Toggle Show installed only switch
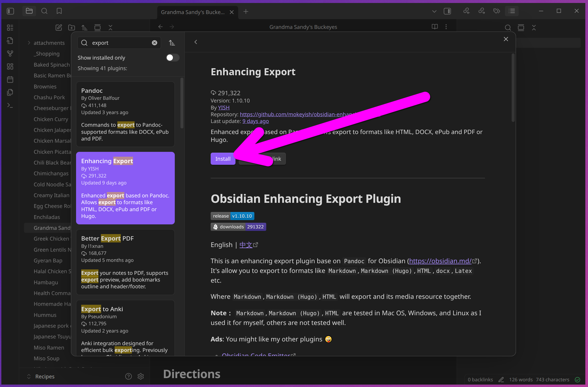This screenshot has width=588, height=387. (x=172, y=58)
